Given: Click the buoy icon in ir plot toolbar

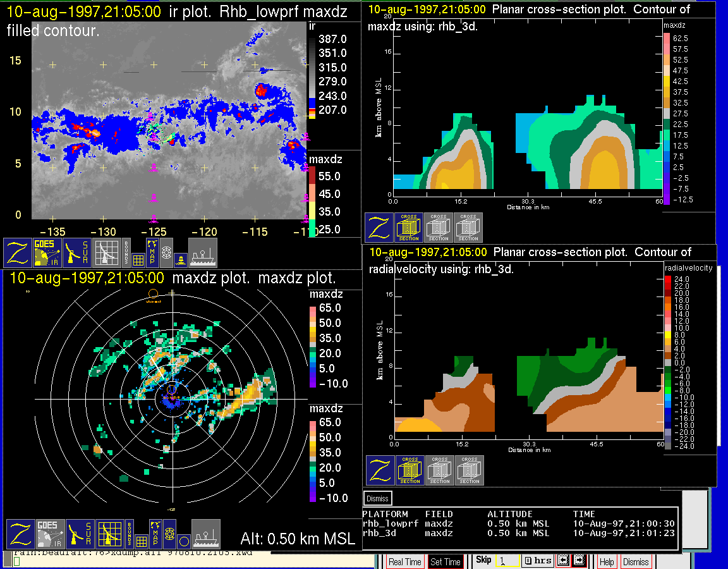Looking at the screenshot, I should (181, 259).
